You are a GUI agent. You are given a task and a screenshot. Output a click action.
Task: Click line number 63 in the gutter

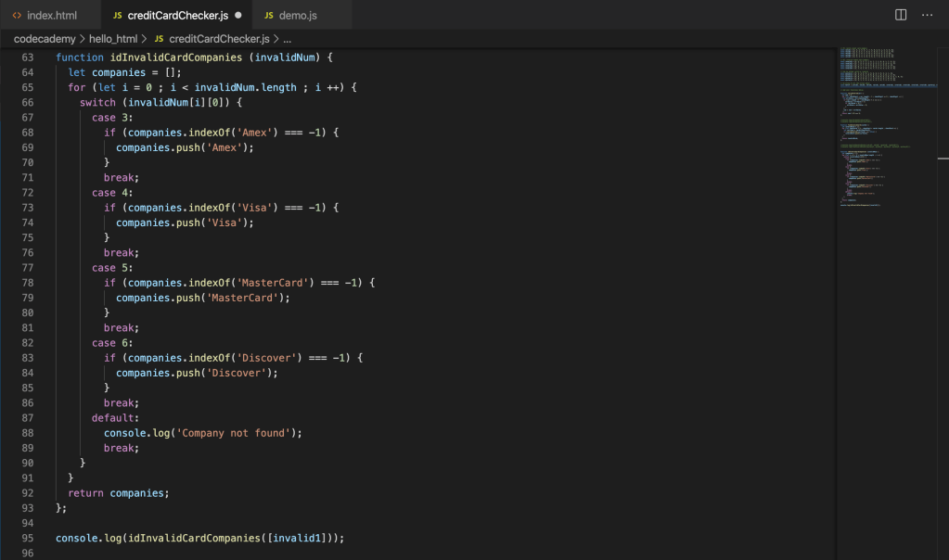(26, 57)
